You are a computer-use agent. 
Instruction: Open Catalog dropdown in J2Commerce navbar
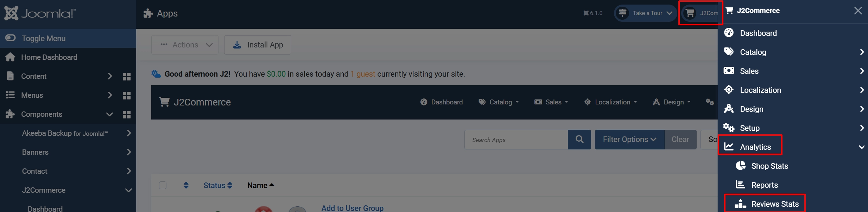[x=499, y=102]
